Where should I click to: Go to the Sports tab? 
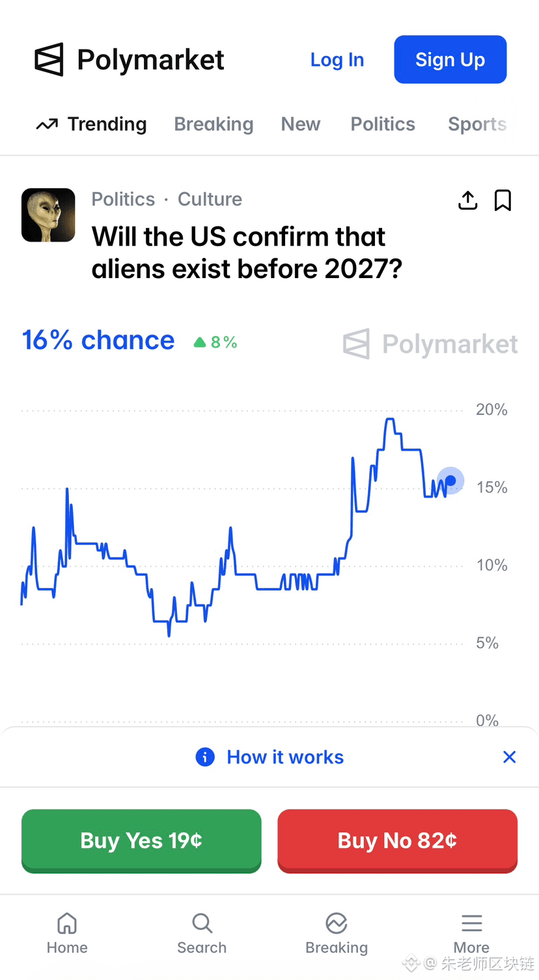click(x=477, y=124)
